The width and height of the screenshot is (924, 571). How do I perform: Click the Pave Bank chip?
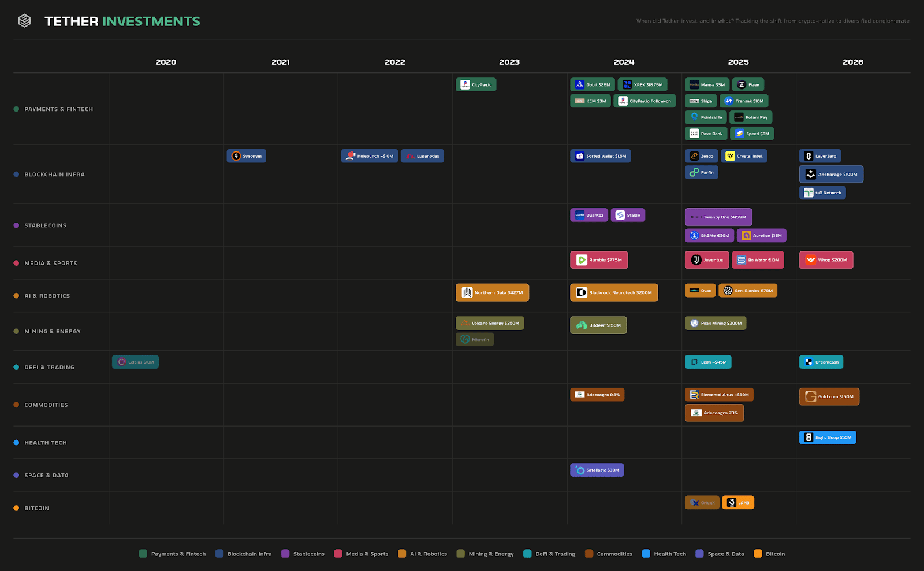(706, 134)
